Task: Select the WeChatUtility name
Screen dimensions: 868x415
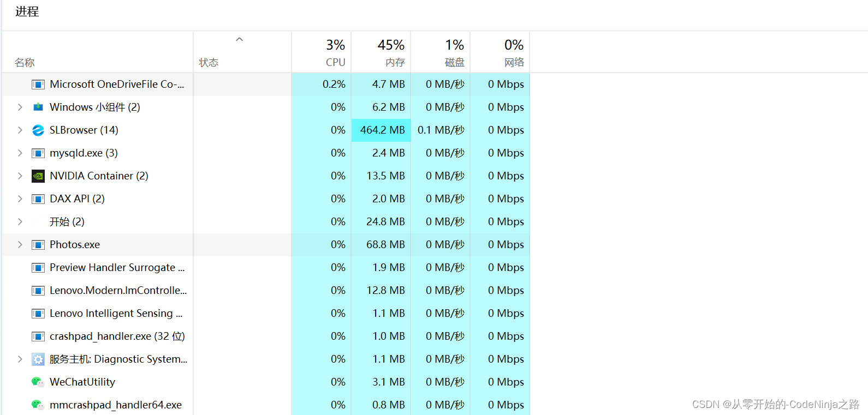Action: (x=82, y=382)
